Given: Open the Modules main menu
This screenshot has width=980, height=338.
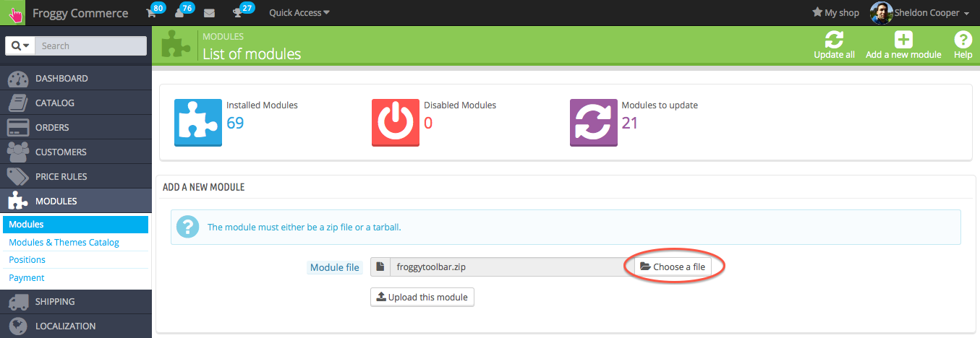Looking at the screenshot, I should (x=76, y=201).
